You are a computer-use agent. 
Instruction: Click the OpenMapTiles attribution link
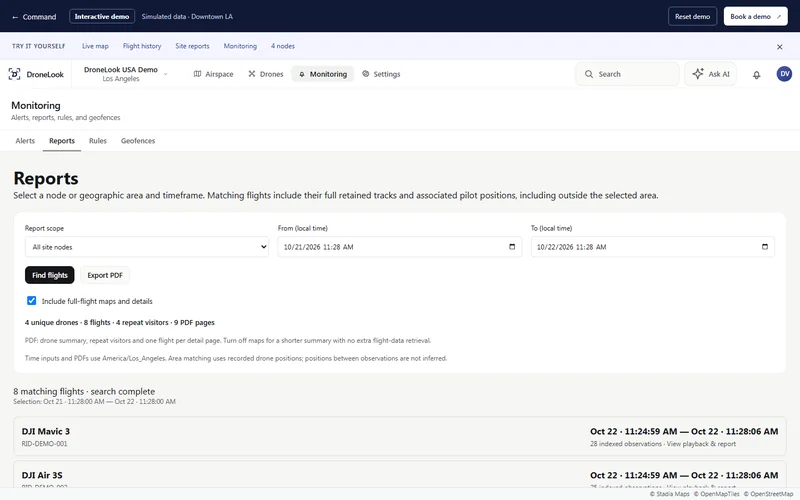pyautogui.click(x=716, y=494)
